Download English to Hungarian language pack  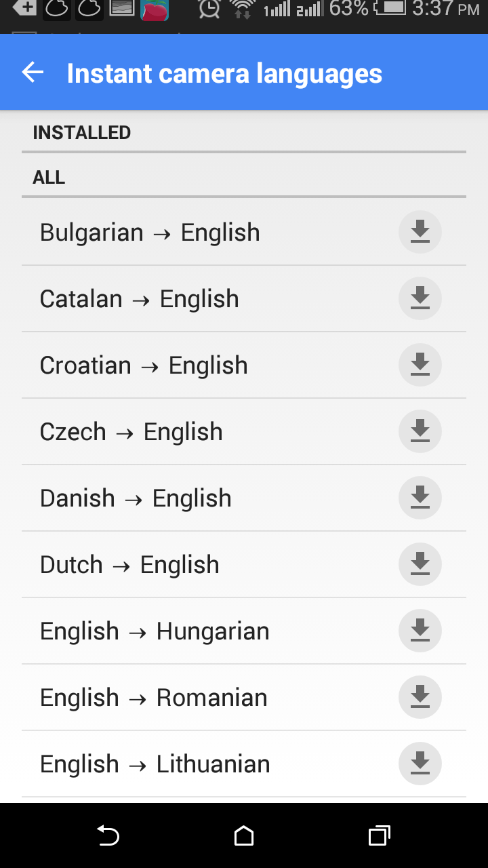420,631
